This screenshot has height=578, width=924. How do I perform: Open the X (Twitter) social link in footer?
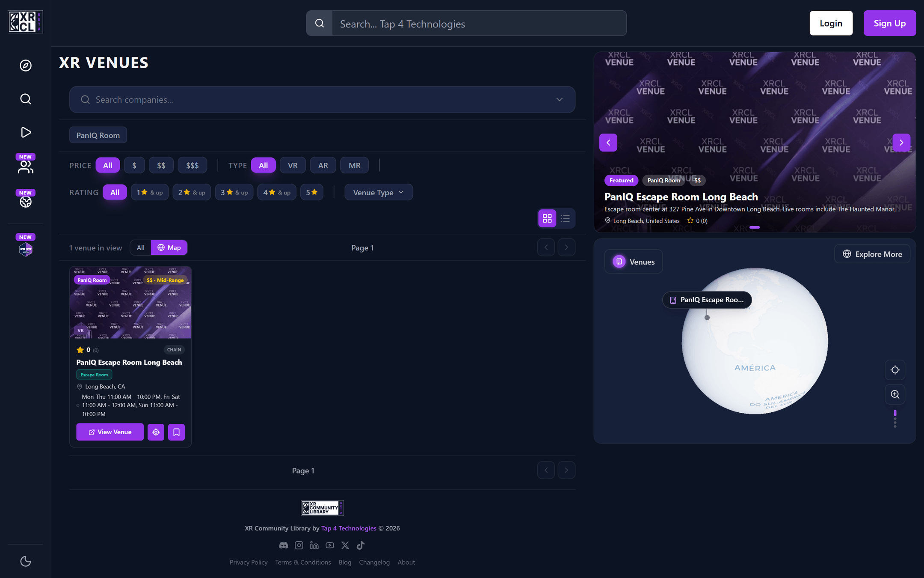tap(345, 545)
